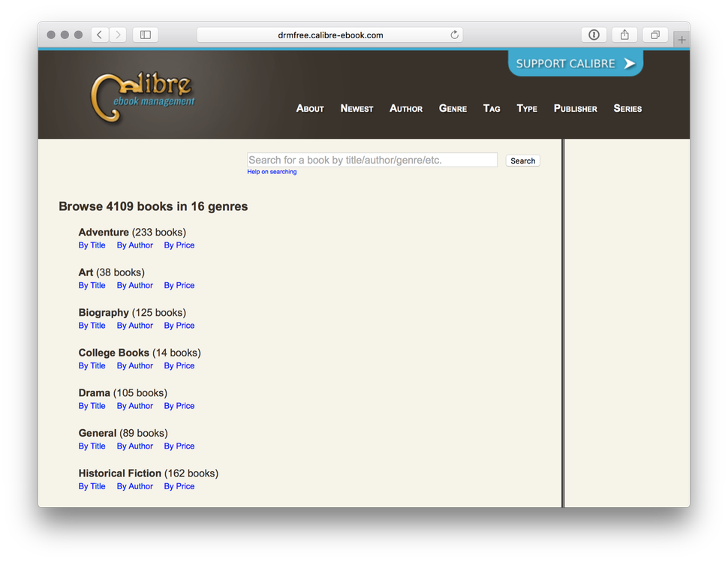
Task: Select the Newest navigation item
Action: click(x=356, y=108)
